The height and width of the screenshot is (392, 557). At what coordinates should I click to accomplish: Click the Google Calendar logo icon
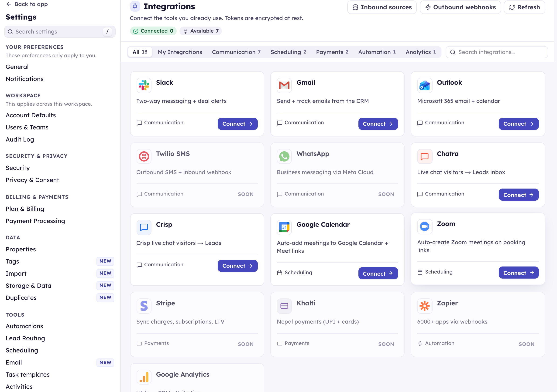tap(284, 227)
